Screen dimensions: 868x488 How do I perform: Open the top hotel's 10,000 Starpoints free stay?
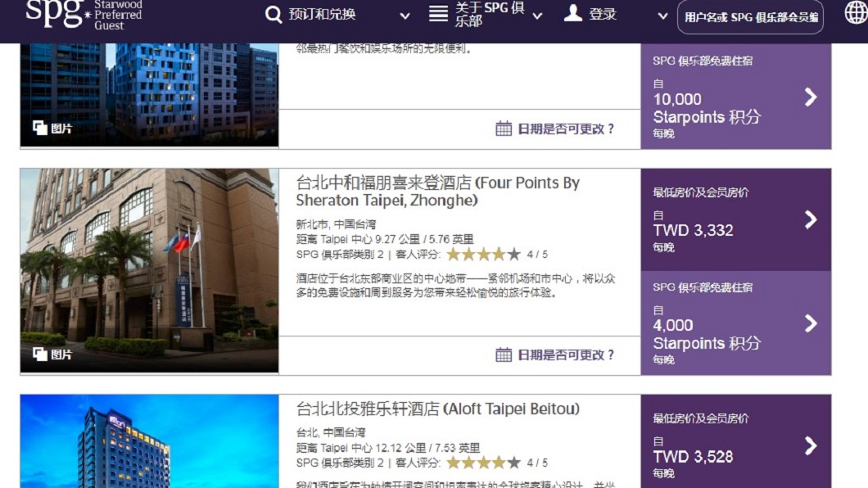(735, 97)
